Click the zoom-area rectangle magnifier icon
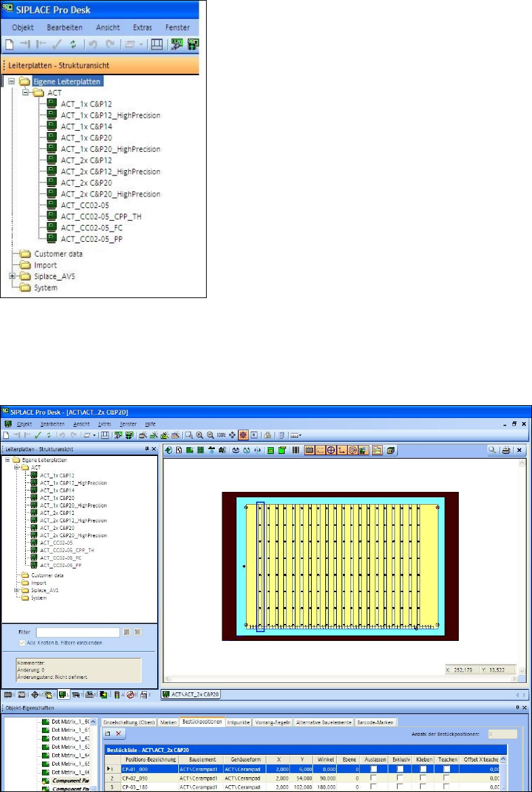The image size is (532, 792). (188, 435)
